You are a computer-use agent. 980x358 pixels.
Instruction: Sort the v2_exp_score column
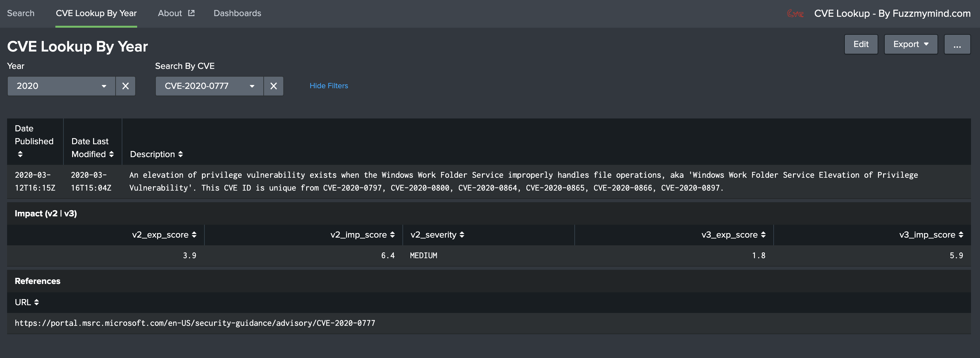(194, 235)
